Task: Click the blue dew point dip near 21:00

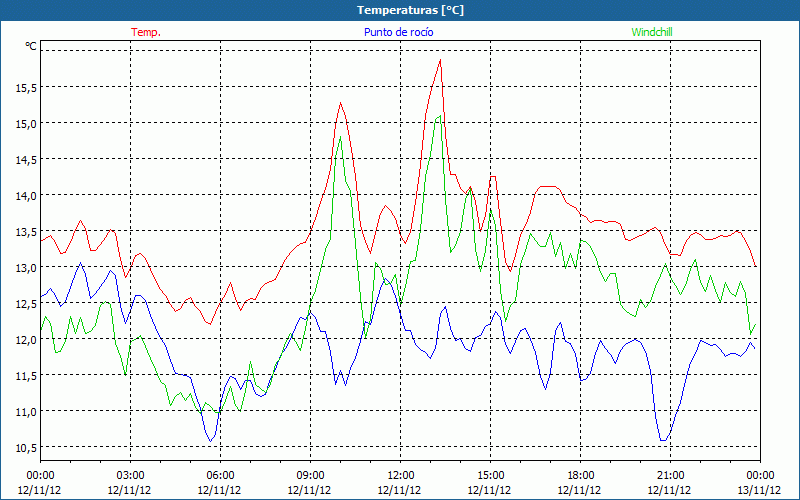Action: tap(663, 440)
